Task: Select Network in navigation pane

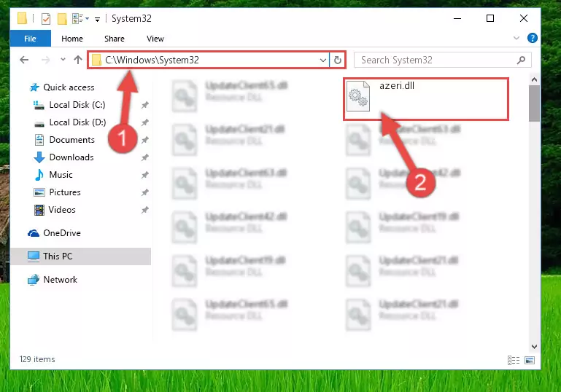Action: click(x=60, y=280)
